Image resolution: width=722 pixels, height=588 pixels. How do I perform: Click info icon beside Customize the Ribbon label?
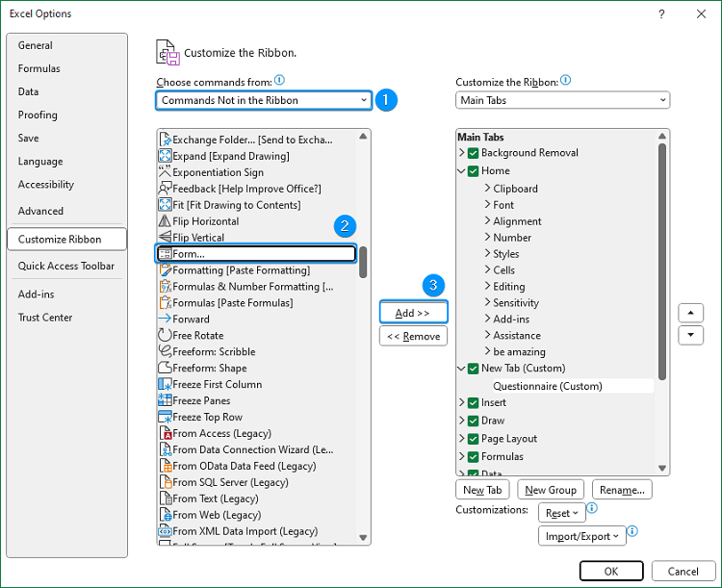point(565,80)
